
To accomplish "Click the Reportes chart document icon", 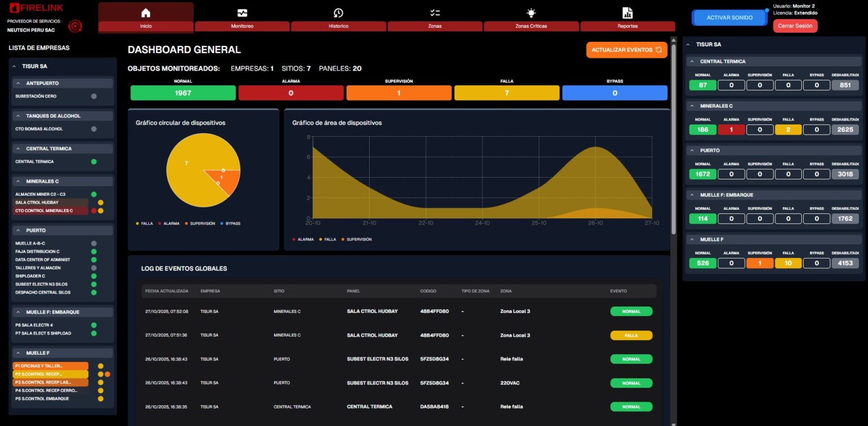I will [x=627, y=13].
